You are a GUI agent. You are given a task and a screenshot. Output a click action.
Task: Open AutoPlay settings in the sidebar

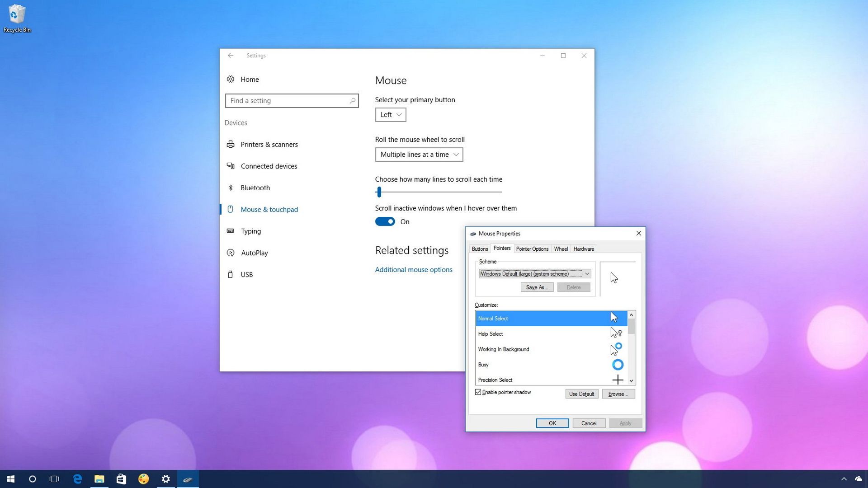(255, 253)
